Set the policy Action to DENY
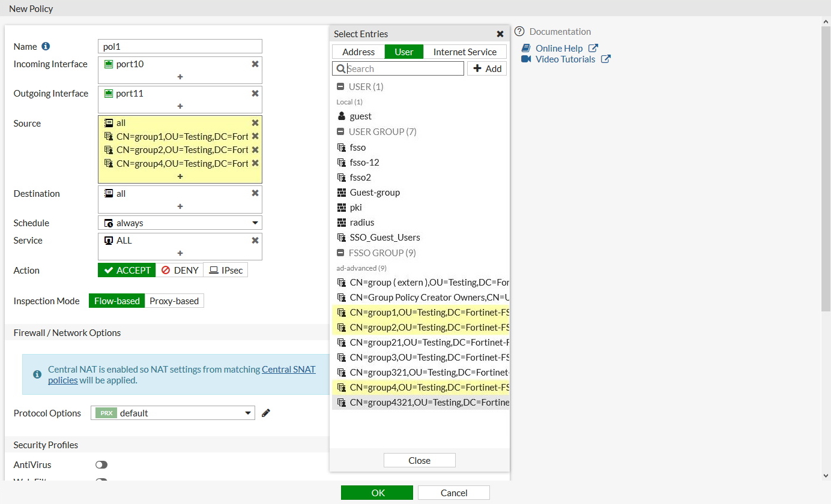The height and width of the screenshot is (504, 831). pos(180,270)
